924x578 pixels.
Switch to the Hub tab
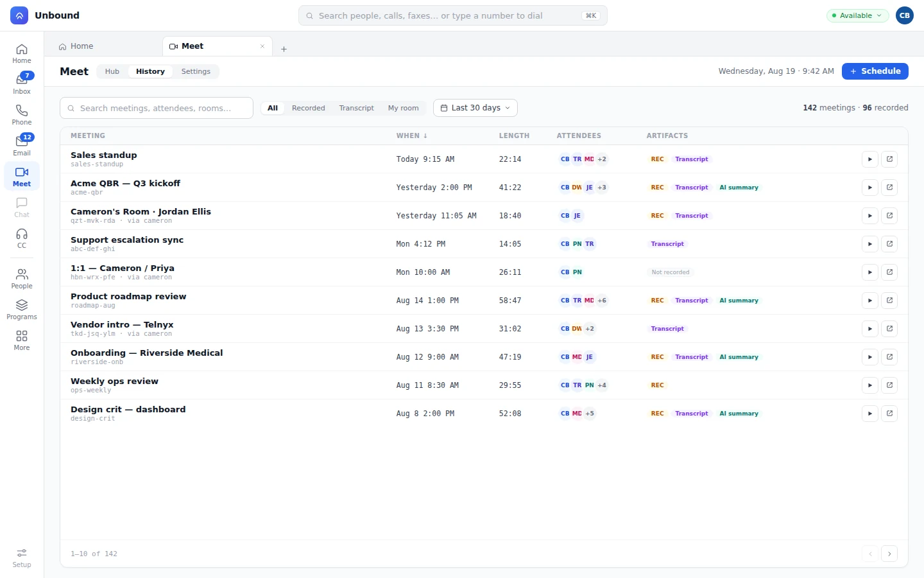click(112, 71)
